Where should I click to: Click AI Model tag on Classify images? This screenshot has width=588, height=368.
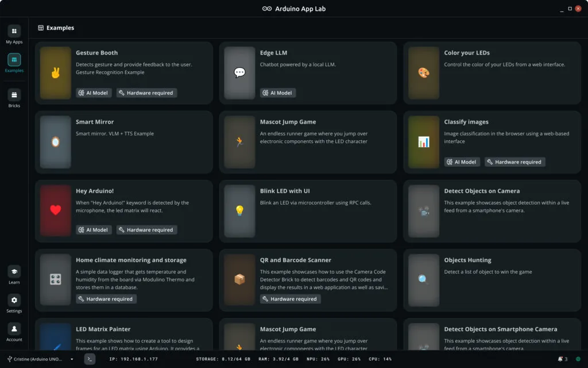coord(462,162)
